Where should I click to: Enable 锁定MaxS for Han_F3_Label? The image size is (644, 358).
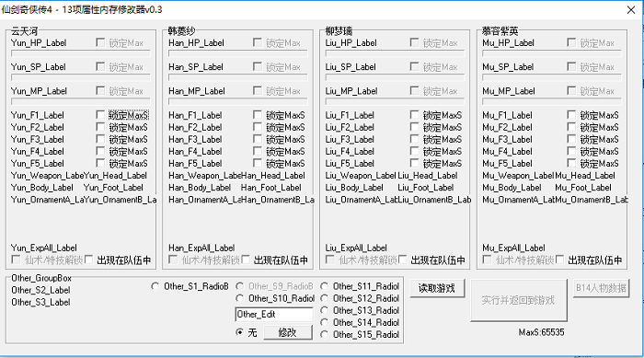click(258, 139)
